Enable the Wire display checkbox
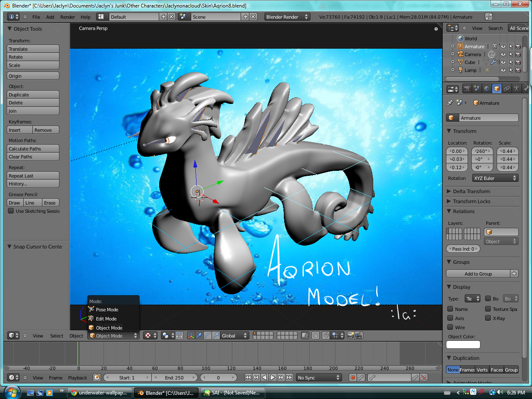This screenshot has height=399, width=532. coord(450,327)
